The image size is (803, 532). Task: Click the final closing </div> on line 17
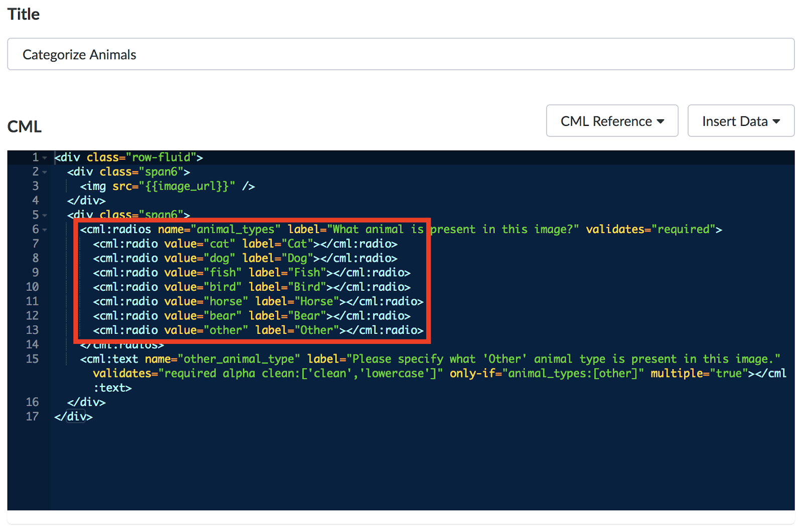73,417
